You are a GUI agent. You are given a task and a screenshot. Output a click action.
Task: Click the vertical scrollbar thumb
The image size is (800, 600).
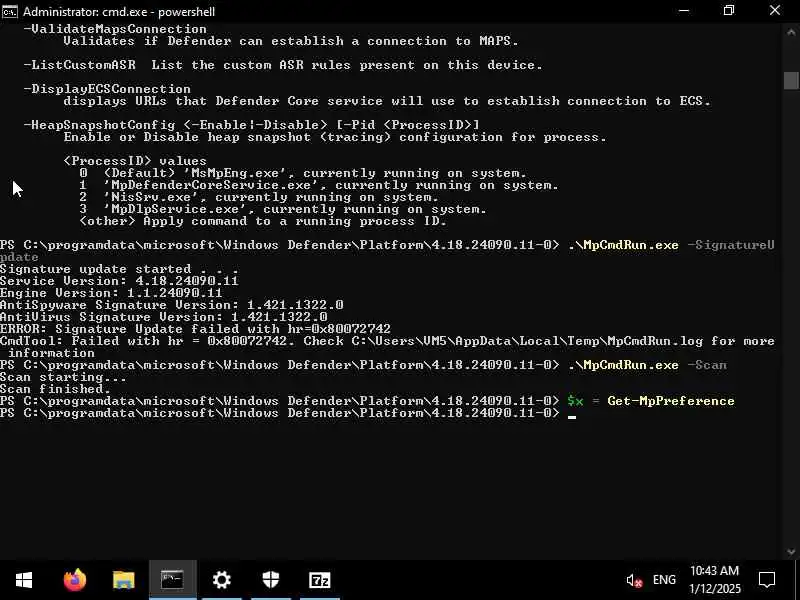point(791,81)
